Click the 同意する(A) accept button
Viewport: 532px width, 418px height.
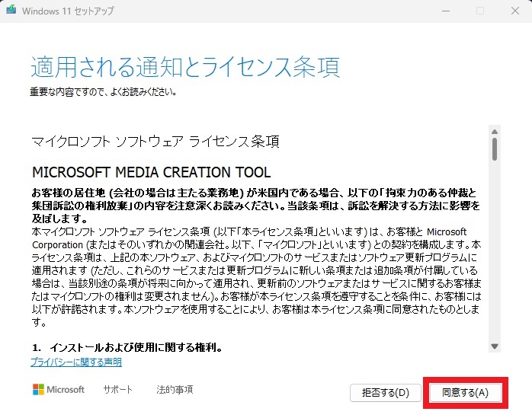point(466,393)
